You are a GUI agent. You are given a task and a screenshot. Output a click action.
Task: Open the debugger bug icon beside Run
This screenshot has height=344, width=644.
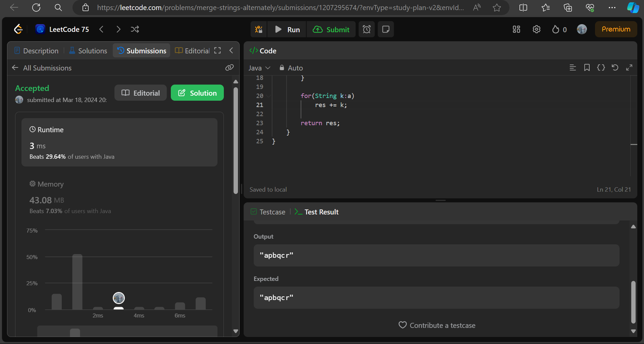258,29
